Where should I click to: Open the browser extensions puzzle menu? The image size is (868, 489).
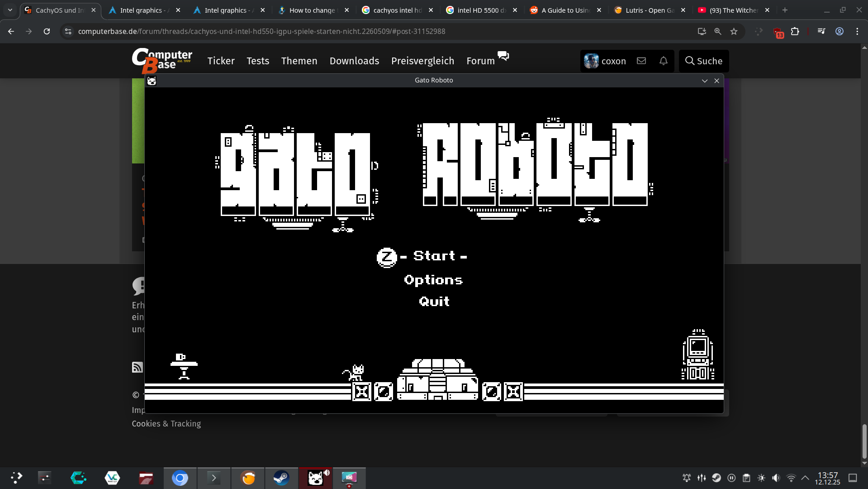click(795, 31)
